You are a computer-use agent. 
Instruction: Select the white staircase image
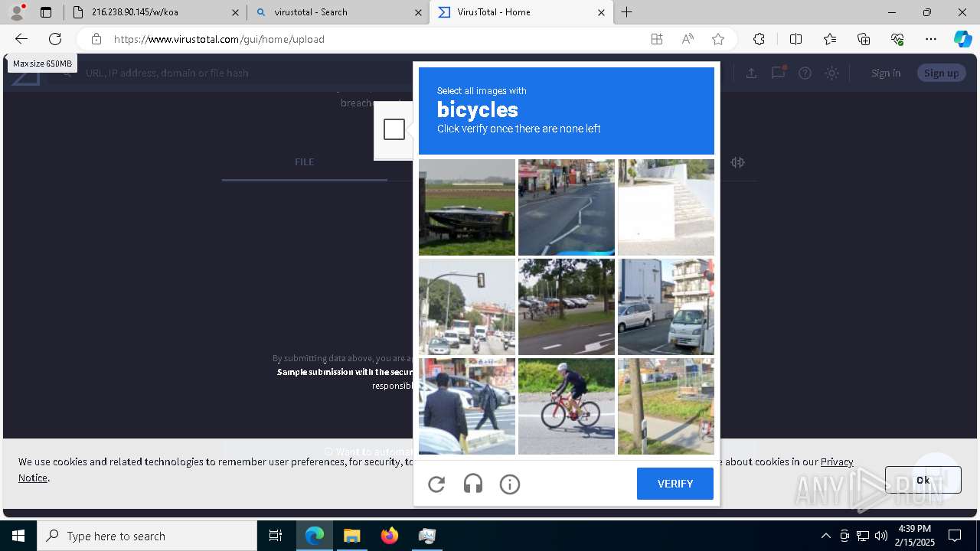click(666, 207)
